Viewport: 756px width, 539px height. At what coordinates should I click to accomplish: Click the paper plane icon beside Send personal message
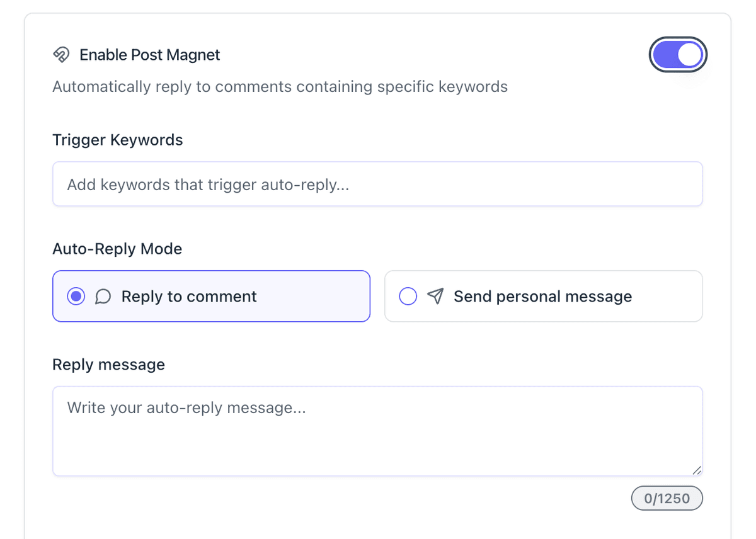coord(435,296)
